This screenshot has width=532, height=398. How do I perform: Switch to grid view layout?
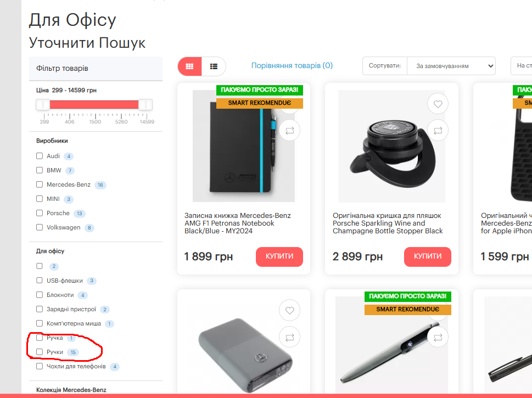tap(189, 66)
